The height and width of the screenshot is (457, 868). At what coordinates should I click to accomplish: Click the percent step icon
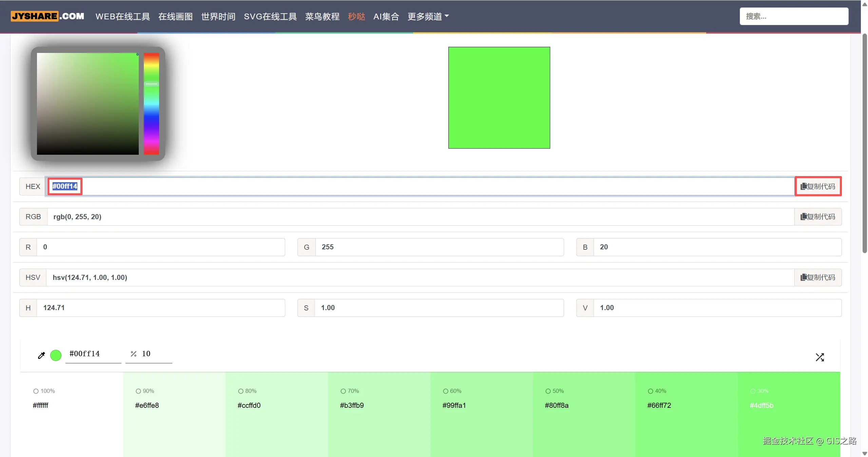tap(133, 354)
